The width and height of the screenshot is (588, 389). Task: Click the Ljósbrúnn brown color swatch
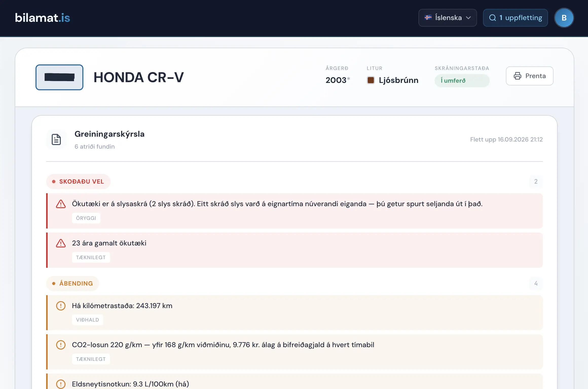[x=371, y=80]
